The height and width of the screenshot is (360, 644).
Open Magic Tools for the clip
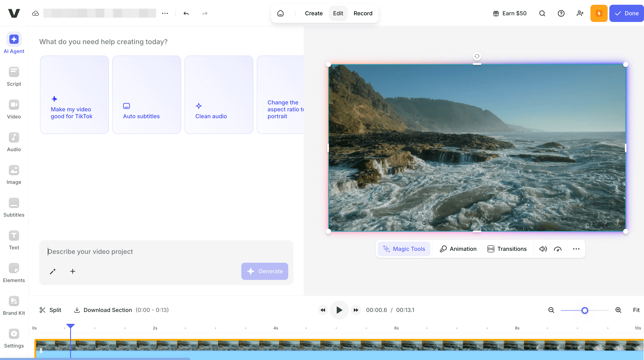coord(404,249)
